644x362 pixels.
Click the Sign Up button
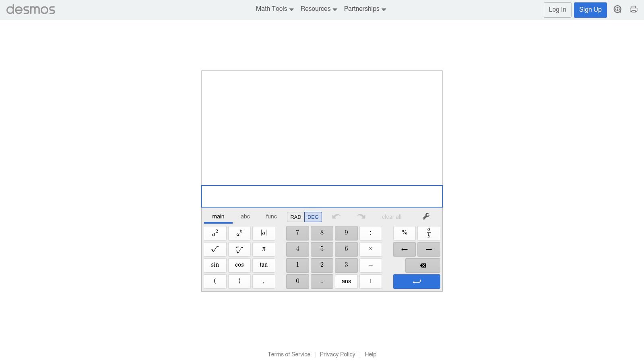(590, 10)
